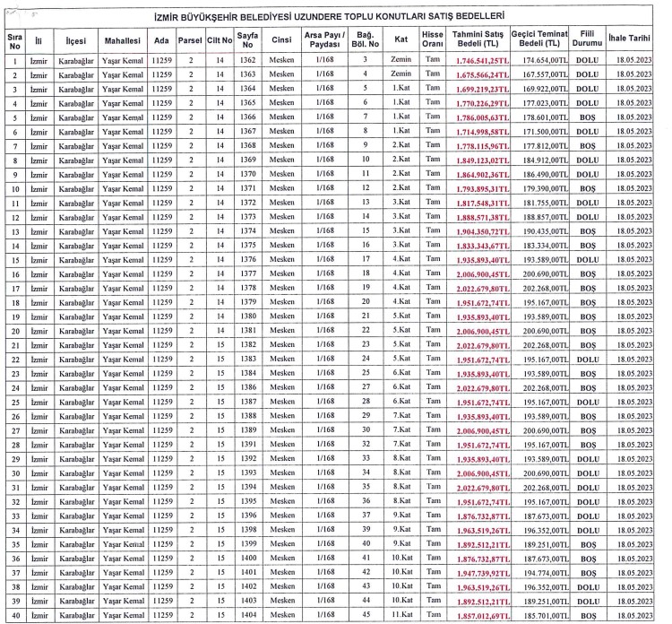Click the Sayfa No value 1382
Image resolution: width=672 pixels, height=624 pixels.
click(x=248, y=345)
